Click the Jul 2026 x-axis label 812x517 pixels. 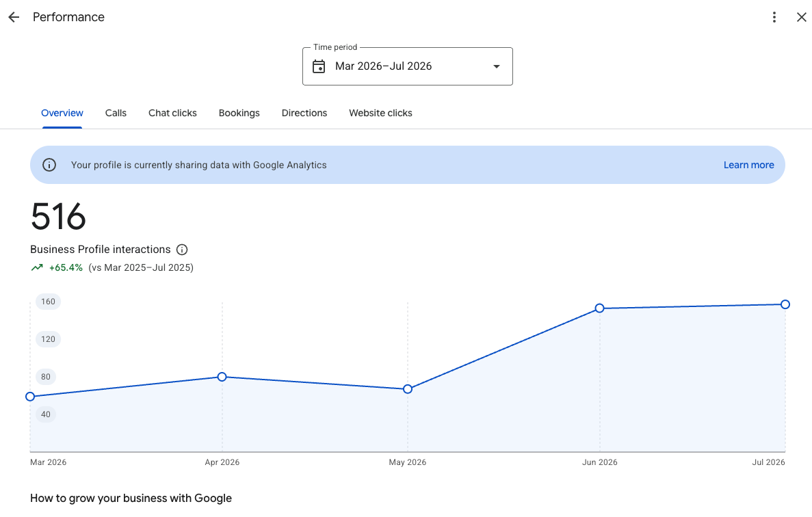tap(768, 462)
